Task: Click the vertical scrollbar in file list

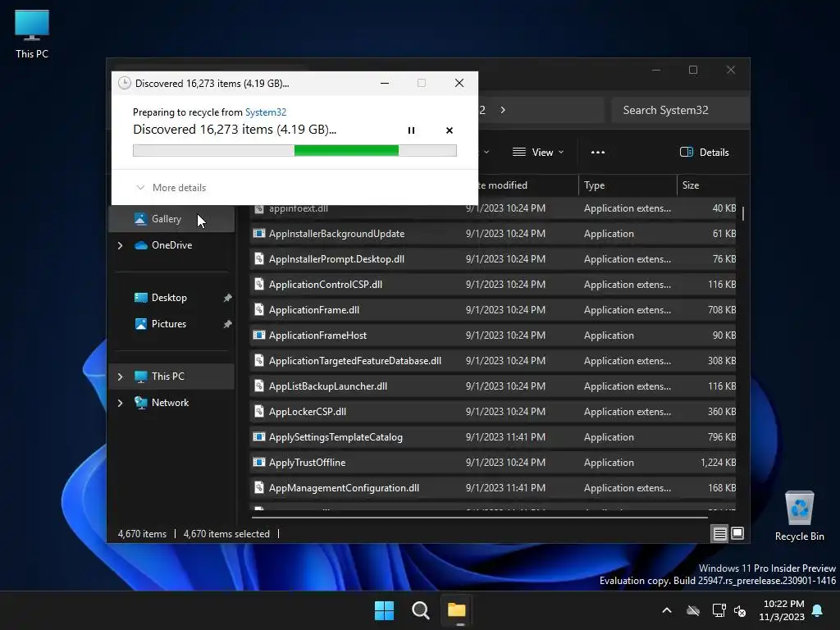Action: point(743,213)
